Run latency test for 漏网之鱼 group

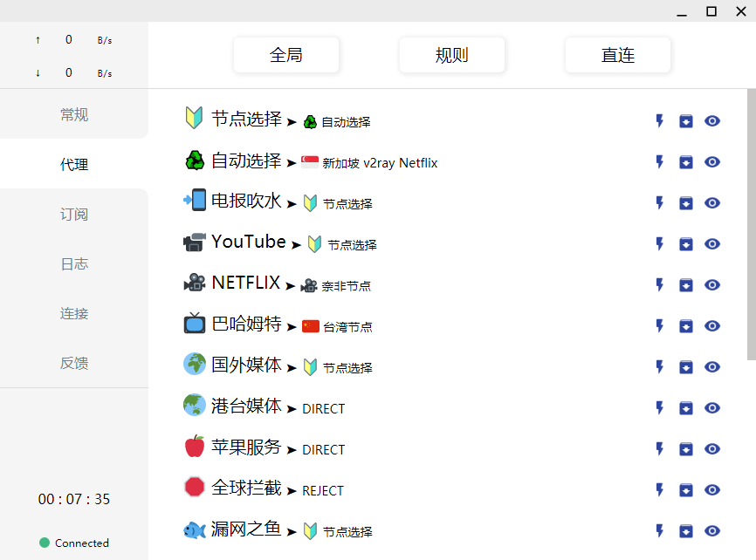[x=660, y=530]
